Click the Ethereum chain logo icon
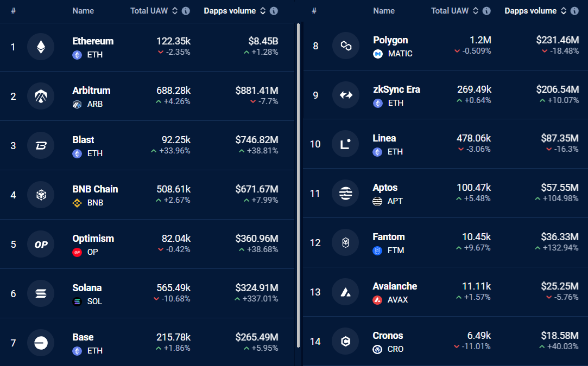This screenshot has height=366, width=588. pyautogui.click(x=41, y=47)
